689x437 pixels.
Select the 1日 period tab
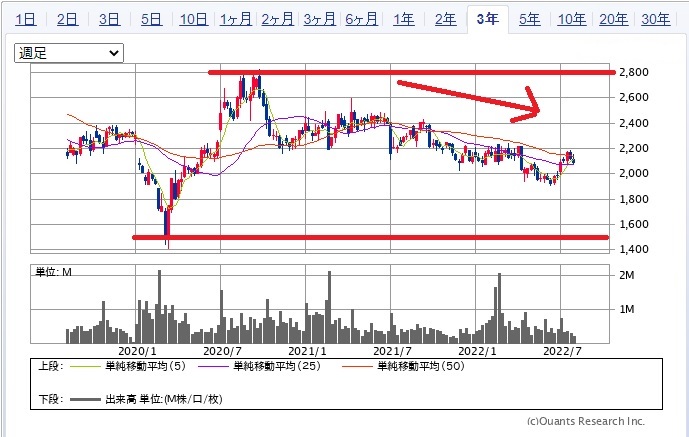[x=27, y=19]
